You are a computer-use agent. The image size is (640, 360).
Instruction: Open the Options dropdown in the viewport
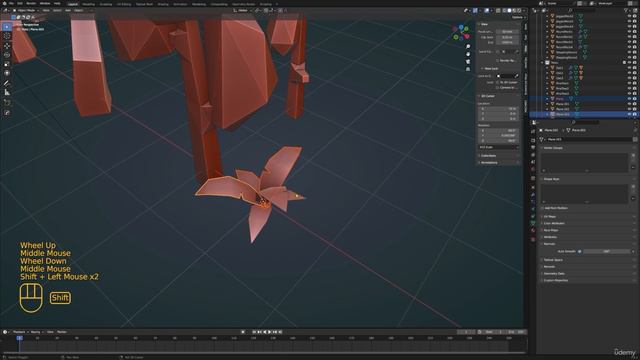517,17
